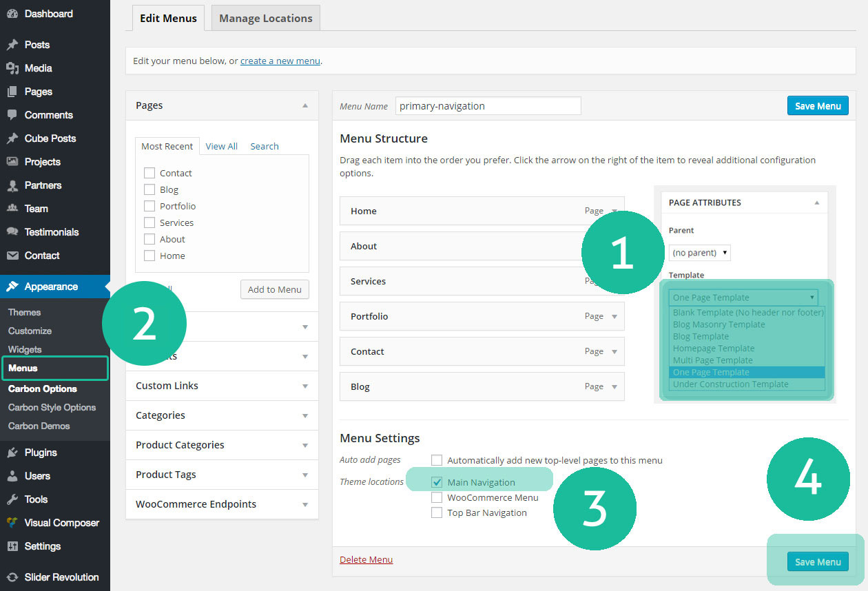Expand the Custom Links section

(304, 386)
